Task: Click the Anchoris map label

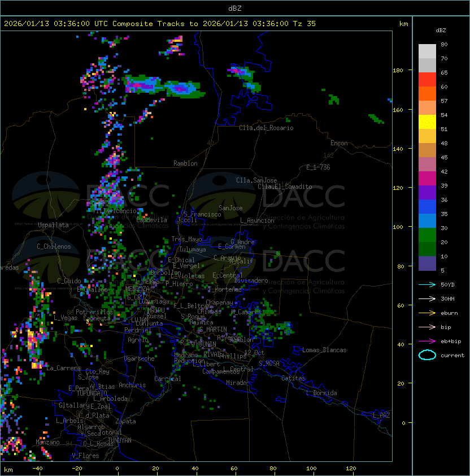Action: coord(132,385)
